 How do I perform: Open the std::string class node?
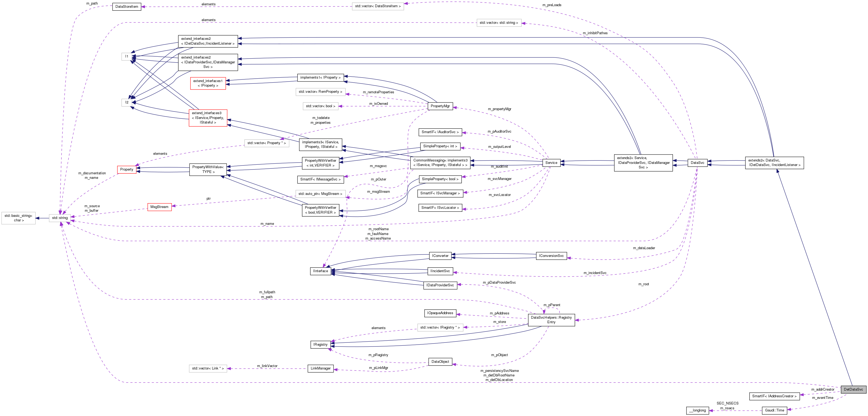coord(59,218)
